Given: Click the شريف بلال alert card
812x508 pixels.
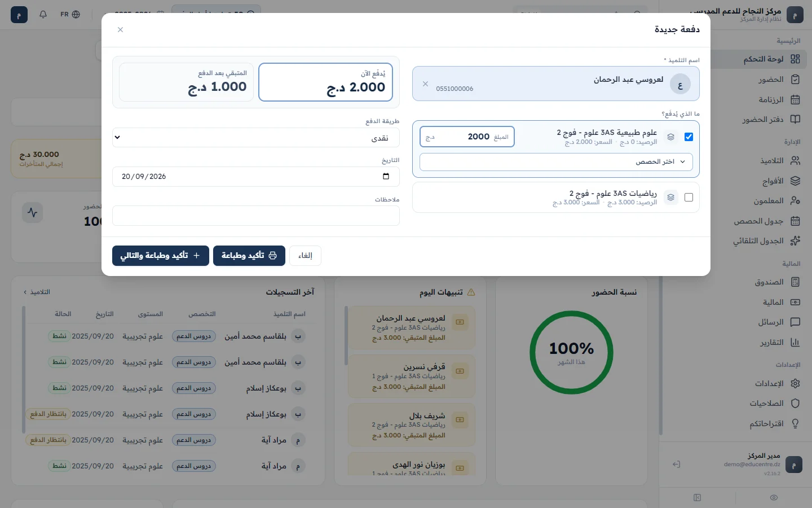Looking at the screenshot, I should (x=412, y=425).
